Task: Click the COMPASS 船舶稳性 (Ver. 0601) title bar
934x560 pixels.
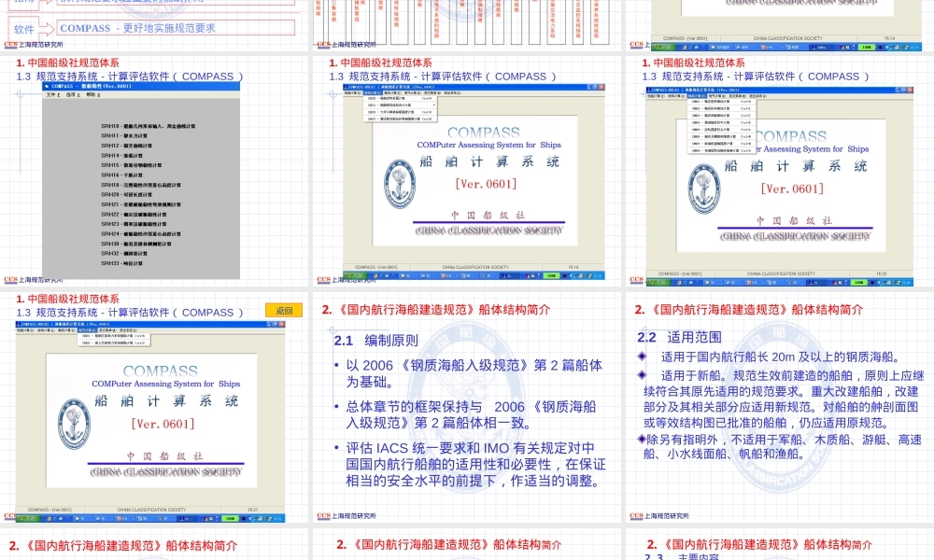Action: [141, 86]
